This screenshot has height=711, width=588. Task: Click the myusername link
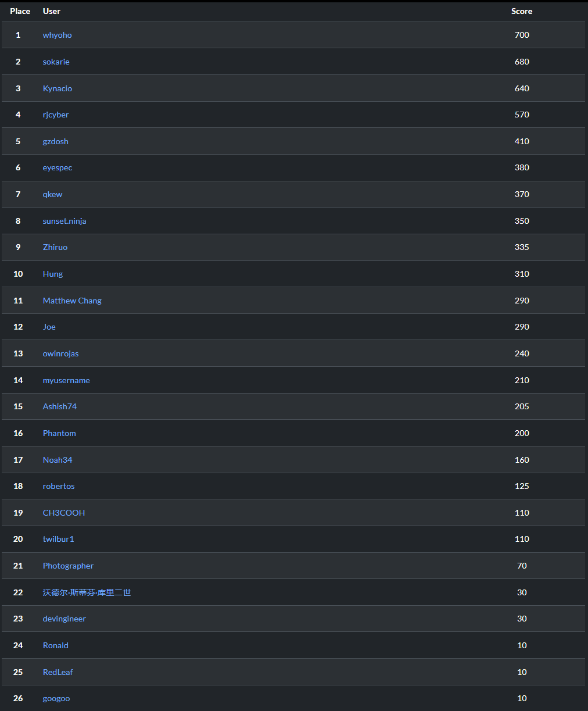(x=66, y=380)
